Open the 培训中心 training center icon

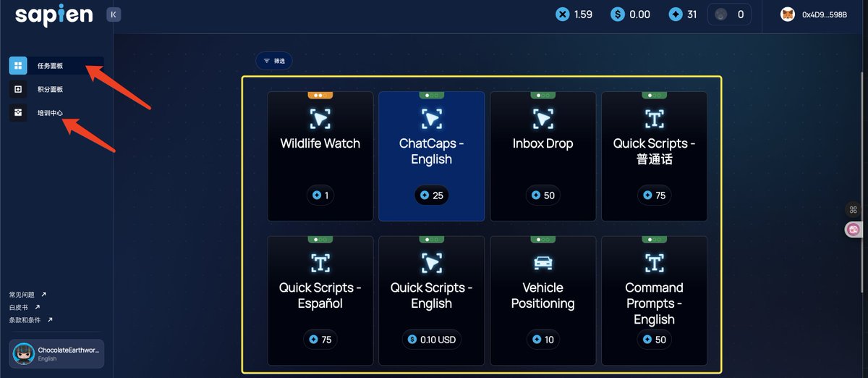(18, 113)
